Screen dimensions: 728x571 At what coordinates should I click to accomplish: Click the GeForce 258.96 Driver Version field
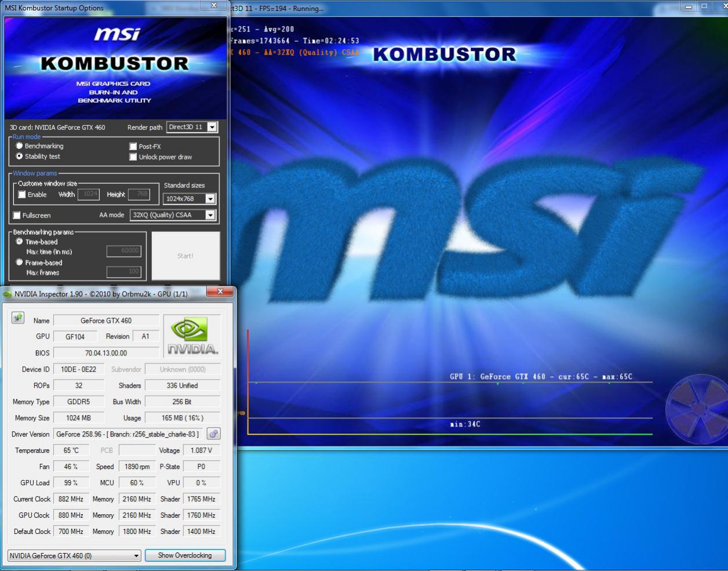128,434
